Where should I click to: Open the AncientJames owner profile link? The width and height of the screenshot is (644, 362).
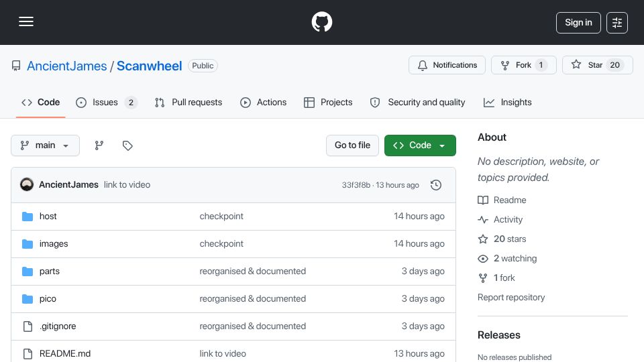pyautogui.click(x=66, y=66)
